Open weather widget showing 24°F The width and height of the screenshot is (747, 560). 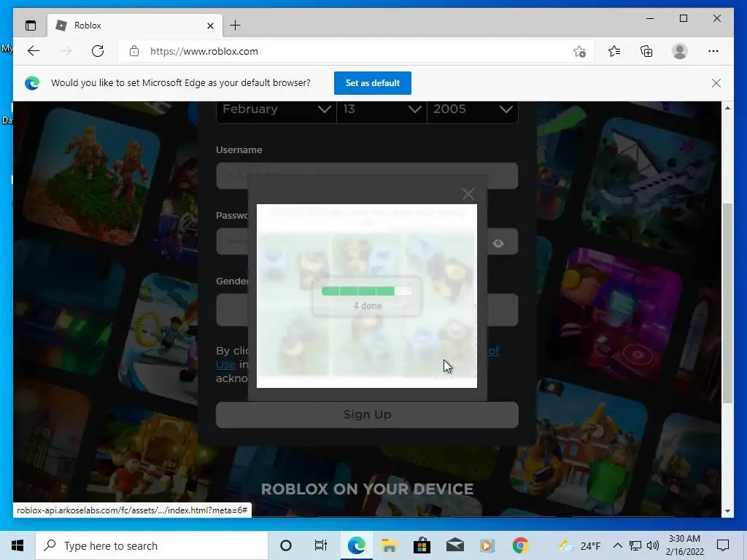(x=579, y=545)
